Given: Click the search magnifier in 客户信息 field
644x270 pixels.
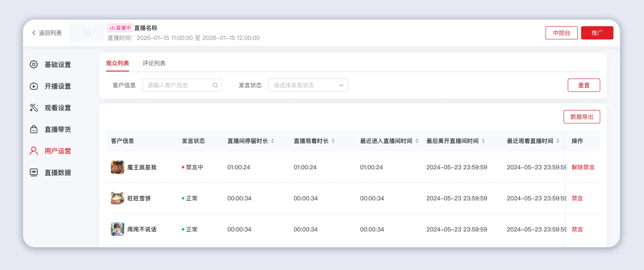Looking at the screenshot, I should [215, 85].
